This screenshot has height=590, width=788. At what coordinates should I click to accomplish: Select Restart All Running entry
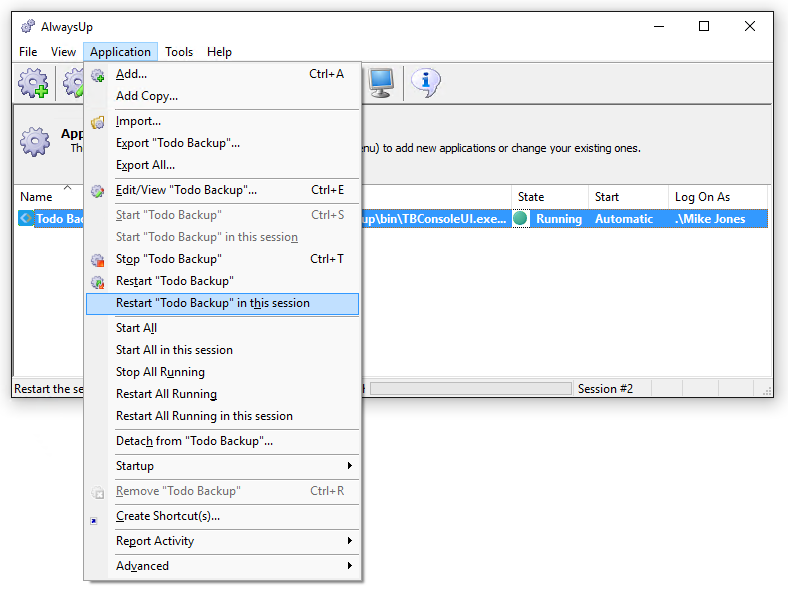tap(223, 395)
